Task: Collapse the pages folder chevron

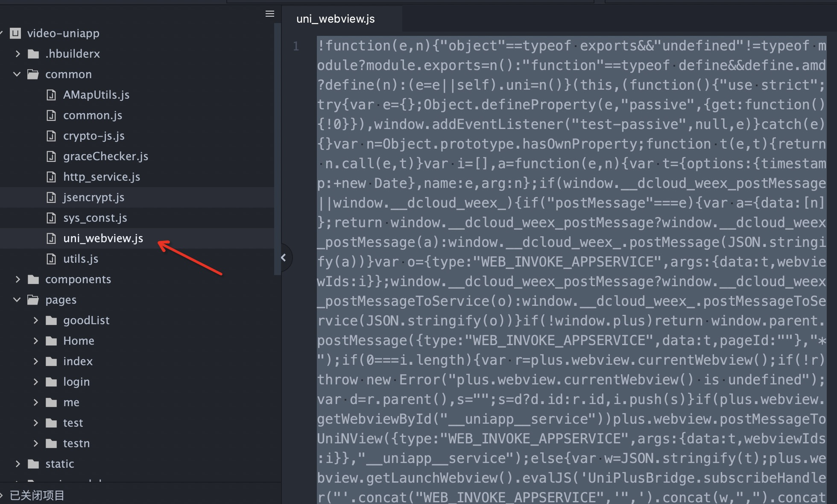Action: pyautogui.click(x=17, y=300)
